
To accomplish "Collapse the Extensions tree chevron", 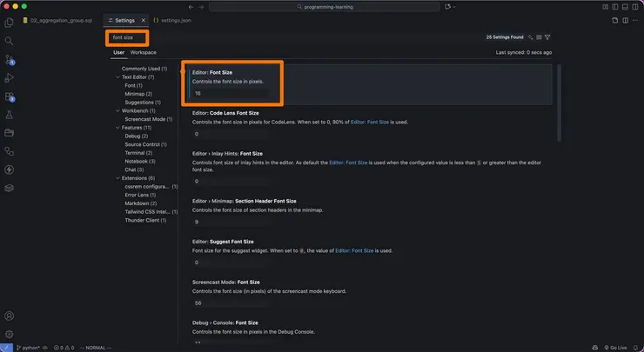I will [117, 178].
